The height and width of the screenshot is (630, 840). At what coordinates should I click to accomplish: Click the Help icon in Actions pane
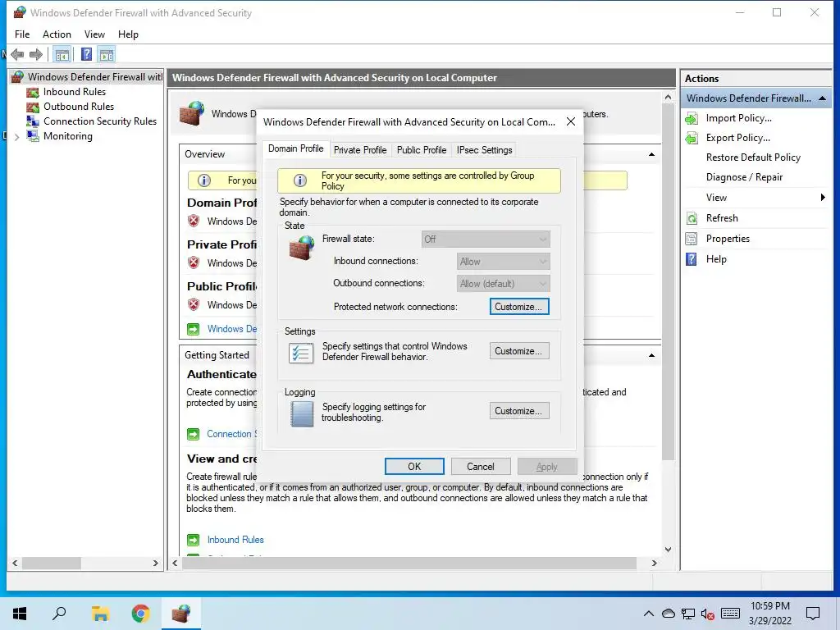coord(692,259)
